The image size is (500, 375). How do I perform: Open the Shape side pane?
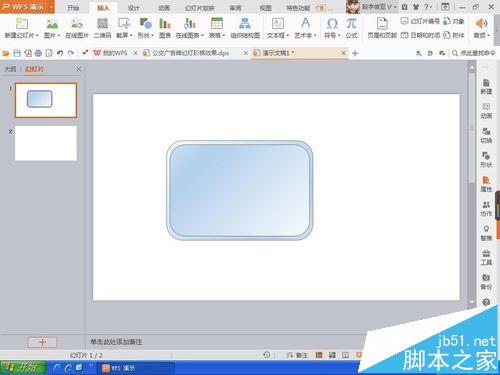(486, 160)
